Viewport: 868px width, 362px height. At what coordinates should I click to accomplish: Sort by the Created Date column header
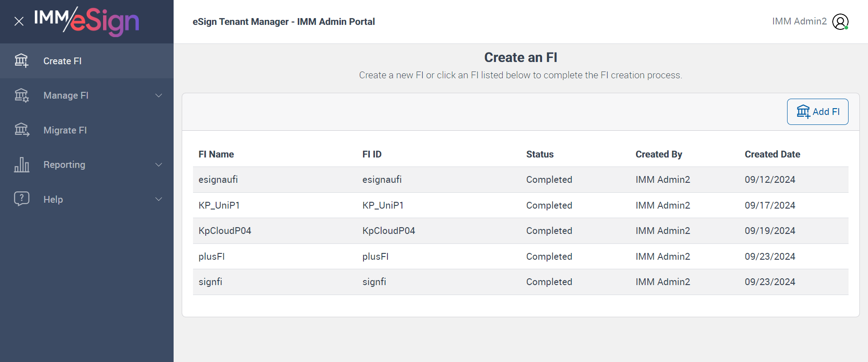pyautogui.click(x=772, y=154)
